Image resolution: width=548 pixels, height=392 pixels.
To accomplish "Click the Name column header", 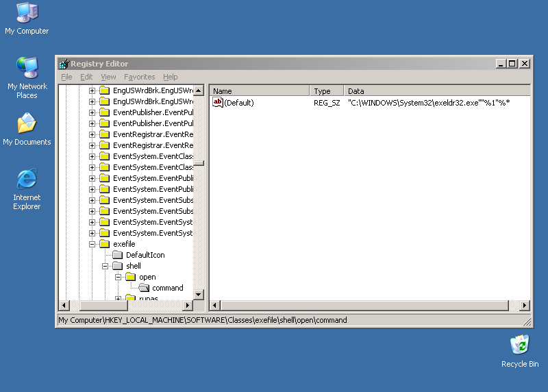I will (x=260, y=91).
